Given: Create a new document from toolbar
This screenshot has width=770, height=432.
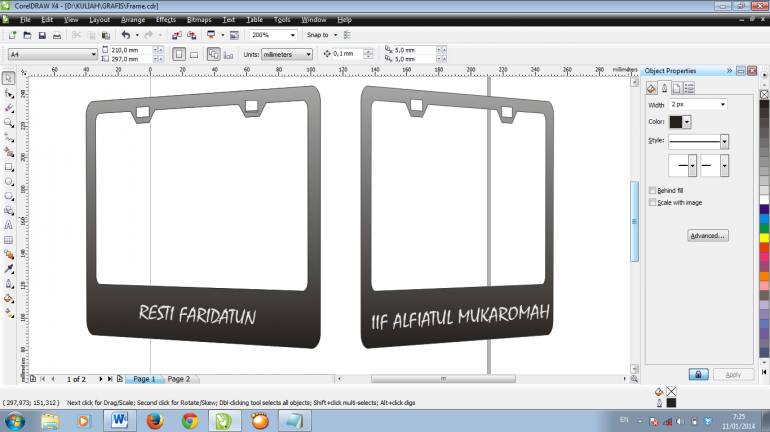Looking at the screenshot, I should pyautogui.click(x=12, y=35).
